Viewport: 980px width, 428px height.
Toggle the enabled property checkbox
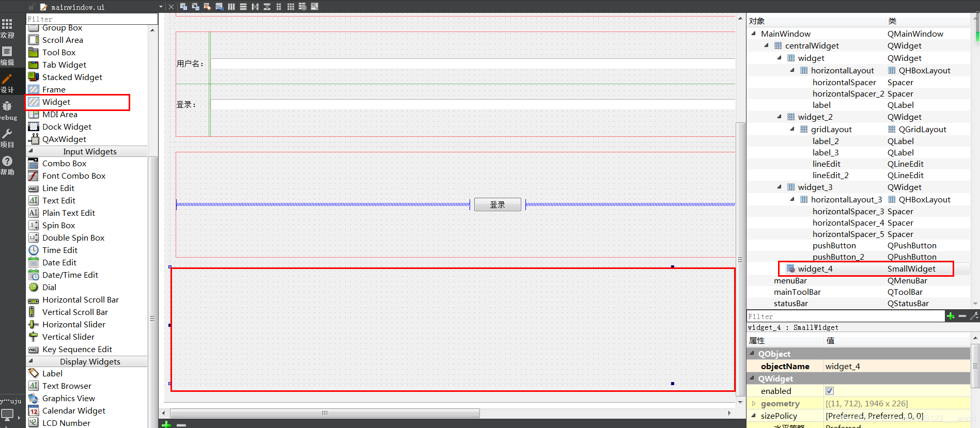(x=829, y=391)
